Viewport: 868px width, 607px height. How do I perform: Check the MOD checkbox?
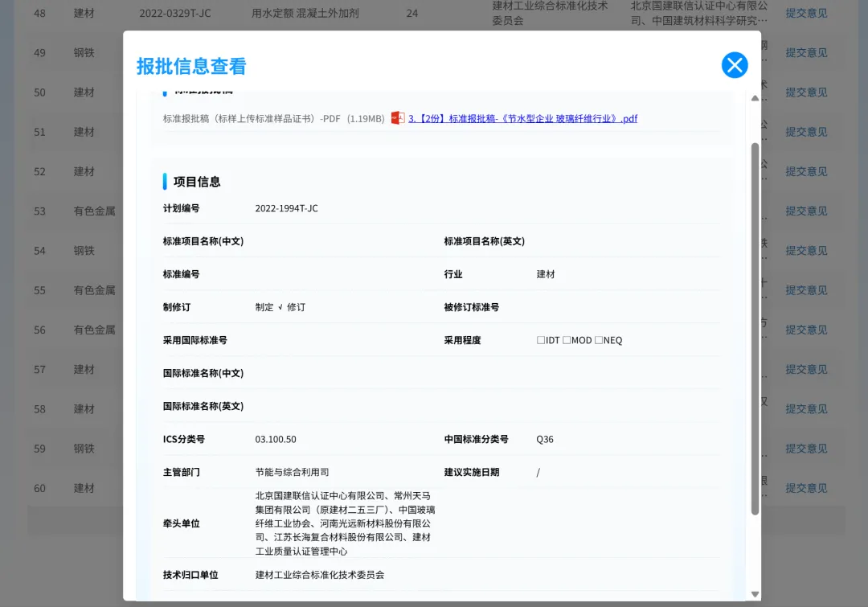567,340
